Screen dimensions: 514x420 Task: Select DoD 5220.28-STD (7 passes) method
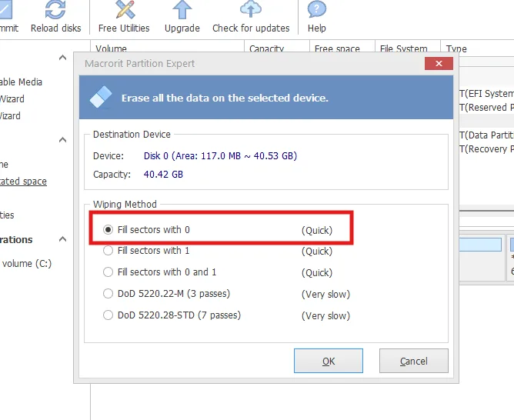[x=108, y=315]
